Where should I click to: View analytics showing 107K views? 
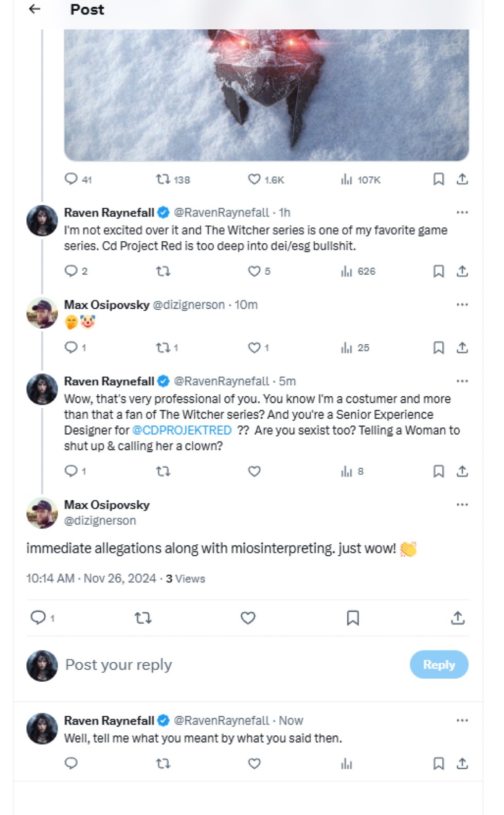[x=347, y=179]
